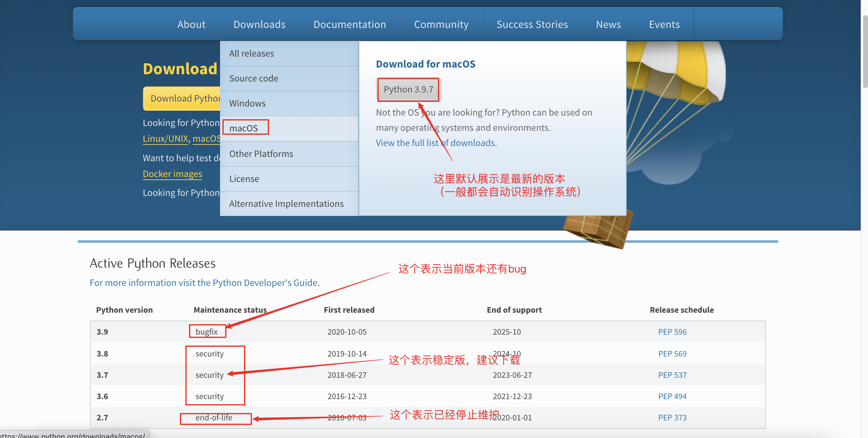Image resolution: width=868 pixels, height=438 pixels.
Task: Open the Events nav item
Action: 664,24
